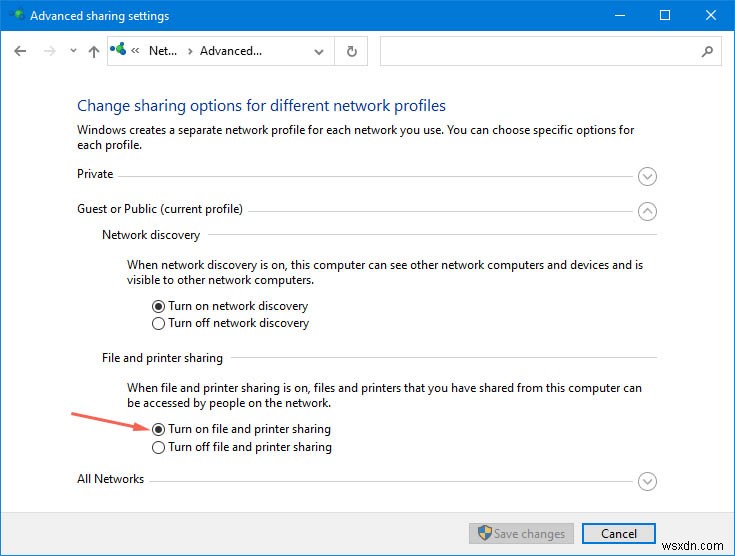This screenshot has width=735, height=556.
Task: Click the Private profile label
Action: click(95, 174)
